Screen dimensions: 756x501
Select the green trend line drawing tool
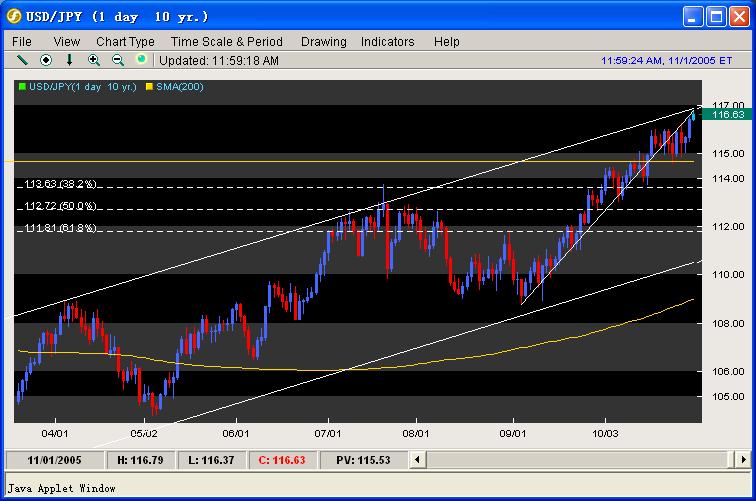click(x=22, y=60)
